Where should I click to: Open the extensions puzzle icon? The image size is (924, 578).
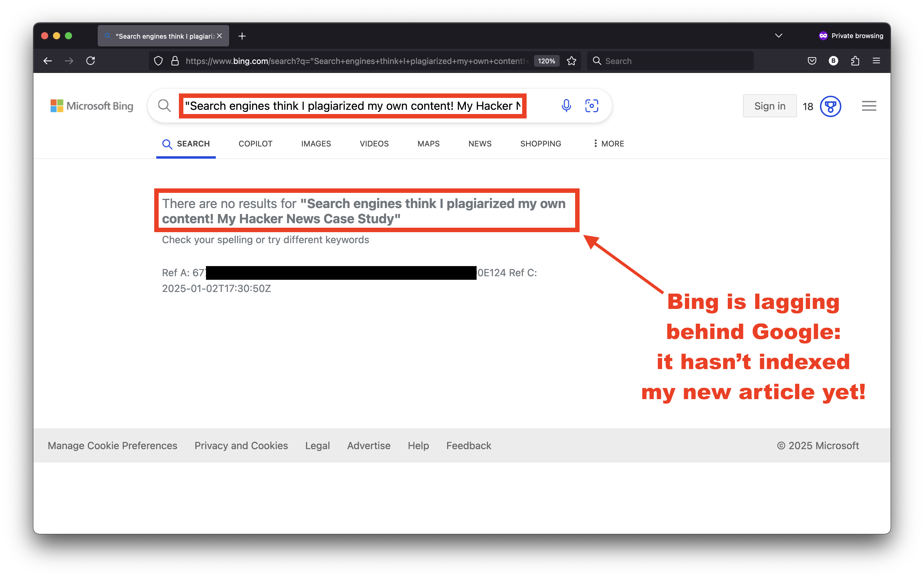pyautogui.click(x=855, y=61)
